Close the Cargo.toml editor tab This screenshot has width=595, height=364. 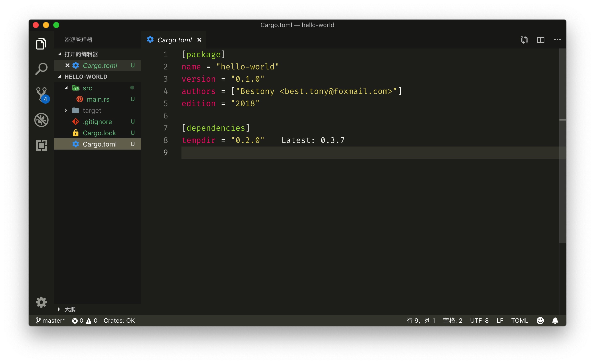click(199, 40)
